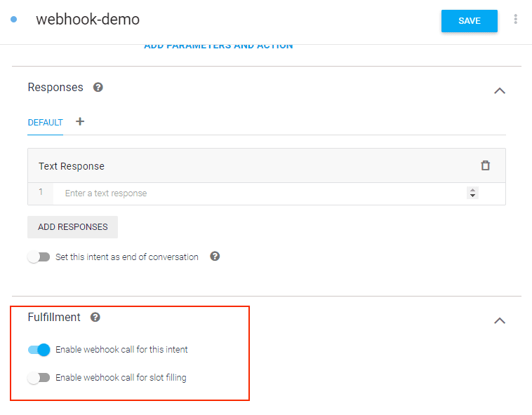Collapse the Responses section chevron
Viewport: 532px width, 415px height.
pyautogui.click(x=500, y=91)
